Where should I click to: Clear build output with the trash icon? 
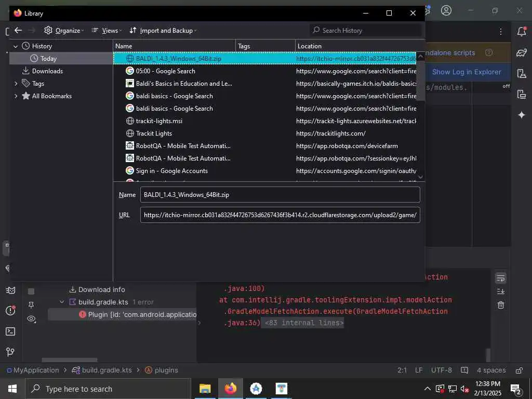click(501, 305)
